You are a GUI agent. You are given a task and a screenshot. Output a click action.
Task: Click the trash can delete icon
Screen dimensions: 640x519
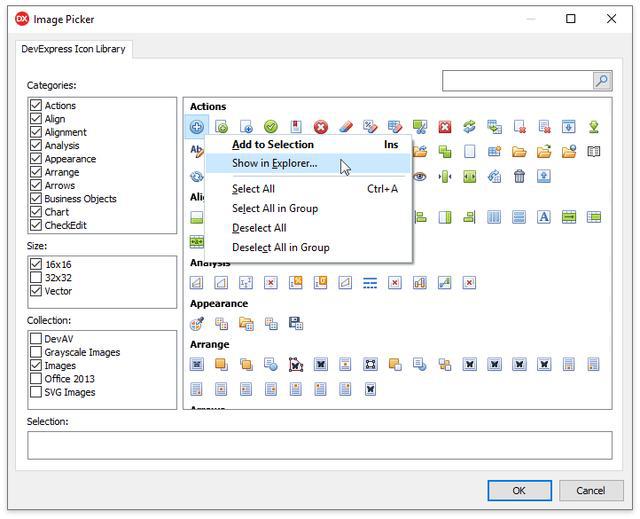point(519,177)
